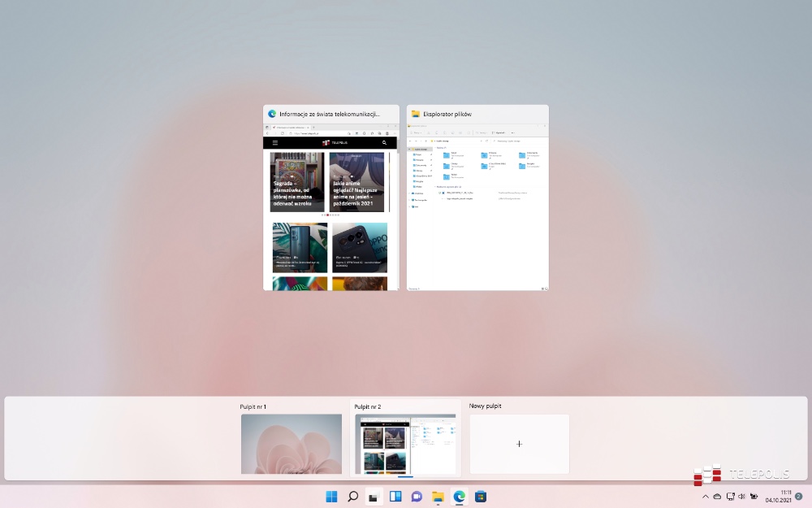The height and width of the screenshot is (508, 812).
Task: Click the Task View taskbar icon
Action: point(374,497)
